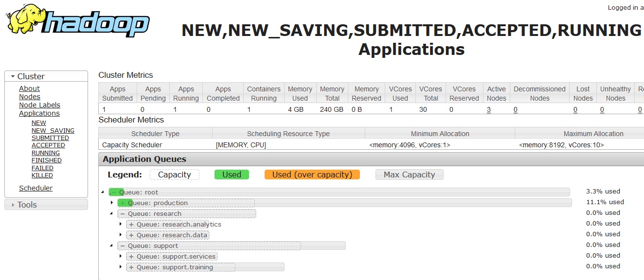Click the minus icon on Queue: research
644x280 pixels.
tap(123, 213)
